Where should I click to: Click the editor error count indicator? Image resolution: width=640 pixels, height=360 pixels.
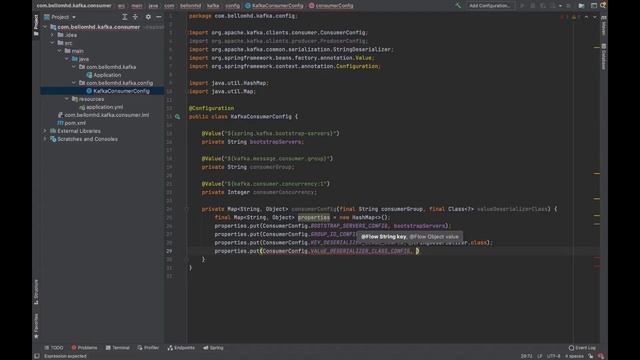564,17
